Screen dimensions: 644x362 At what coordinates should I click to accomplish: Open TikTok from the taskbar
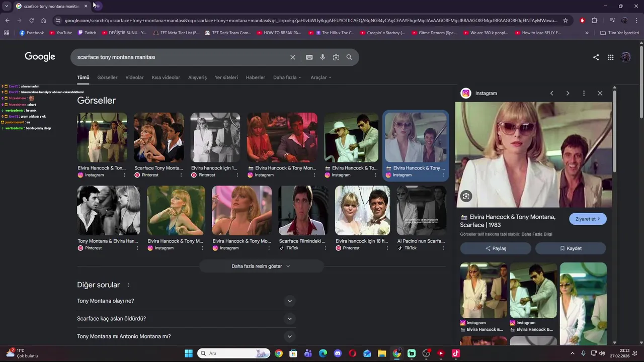(455, 353)
